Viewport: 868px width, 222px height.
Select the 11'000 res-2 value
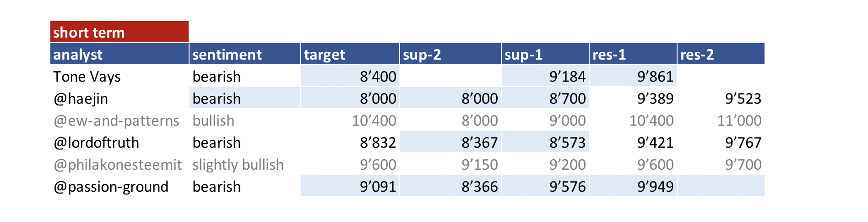pos(739,121)
